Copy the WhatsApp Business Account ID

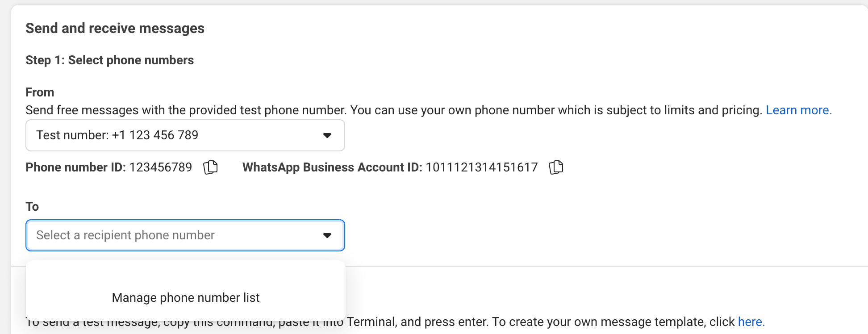556,167
